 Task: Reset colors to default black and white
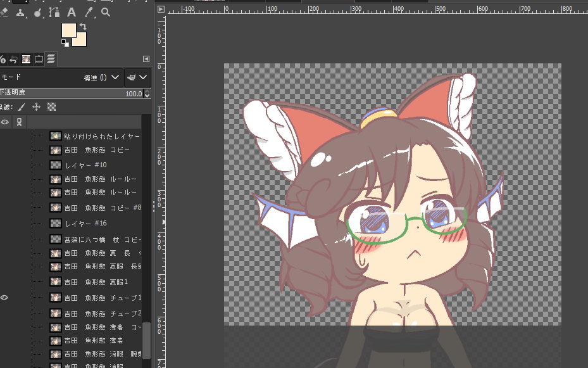65,43
